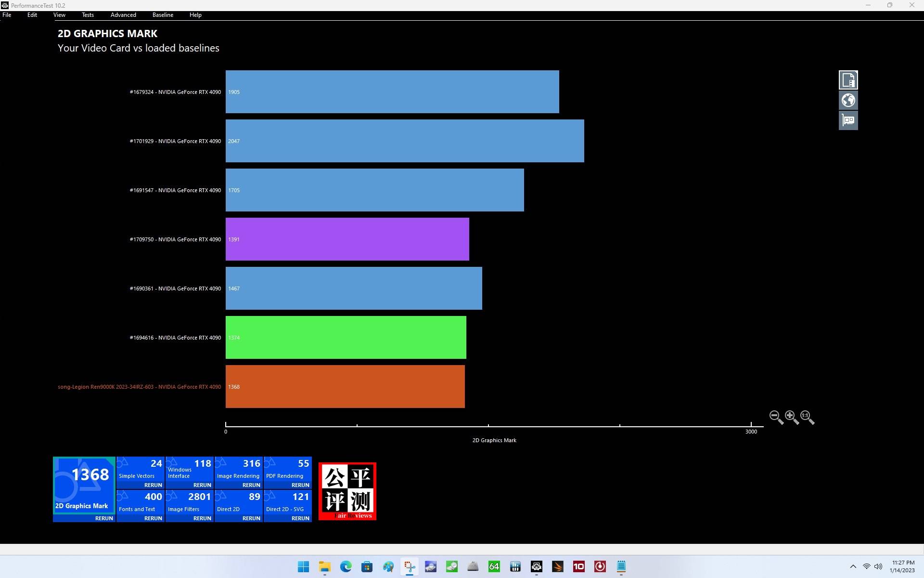Reset chart zoom to 1:1
This screenshot has height=578, width=924.
click(806, 417)
